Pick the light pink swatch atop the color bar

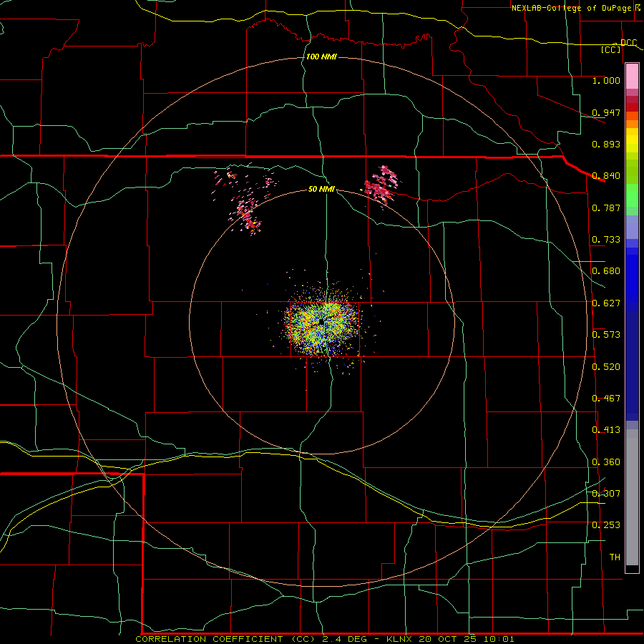pyautogui.click(x=632, y=77)
